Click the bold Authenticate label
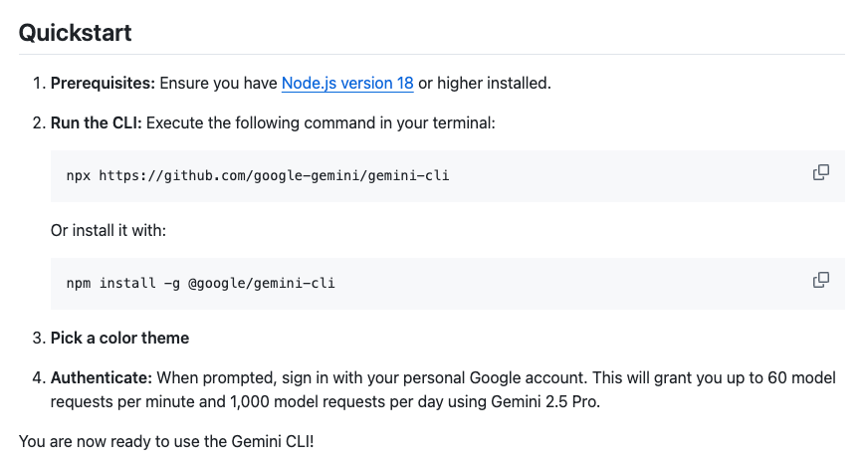 [102, 378]
